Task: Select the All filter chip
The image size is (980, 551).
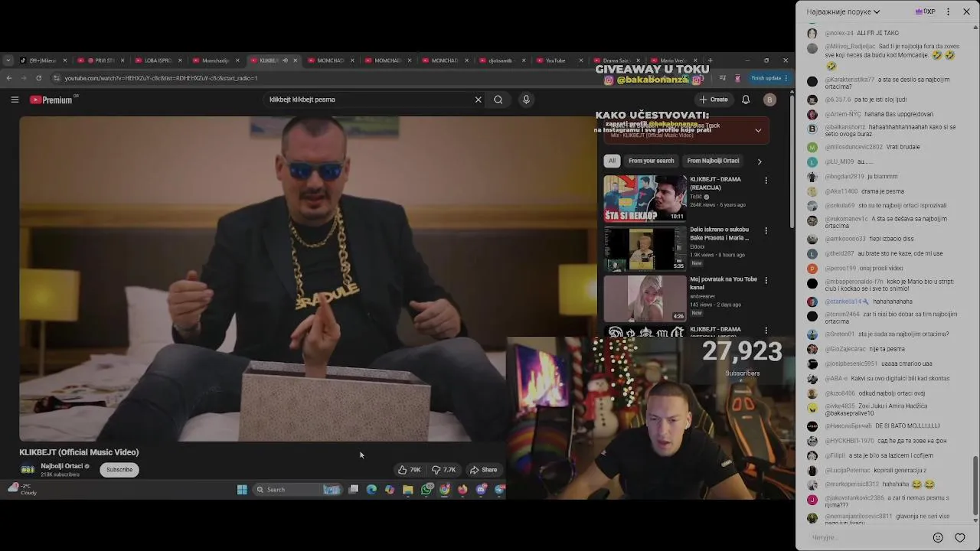Action: [x=612, y=161]
